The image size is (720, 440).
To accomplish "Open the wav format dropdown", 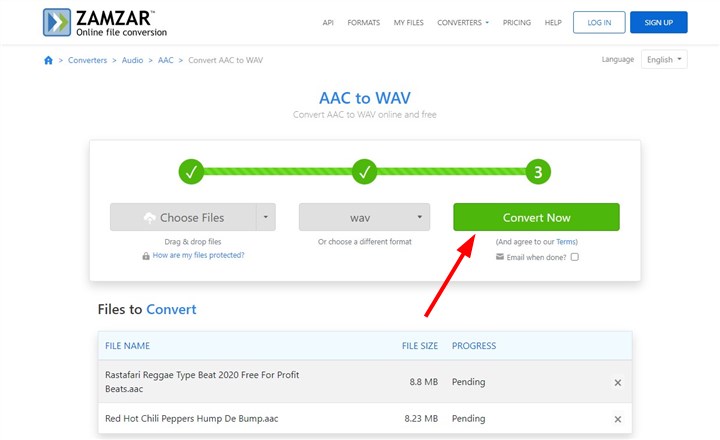I will pos(365,217).
